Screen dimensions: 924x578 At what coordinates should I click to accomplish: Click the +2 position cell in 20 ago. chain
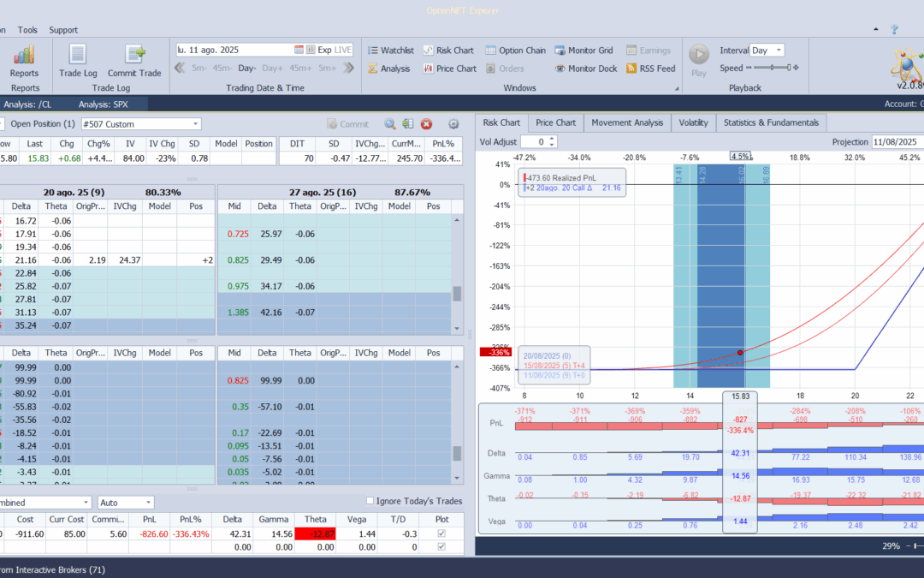[x=196, y=260]
